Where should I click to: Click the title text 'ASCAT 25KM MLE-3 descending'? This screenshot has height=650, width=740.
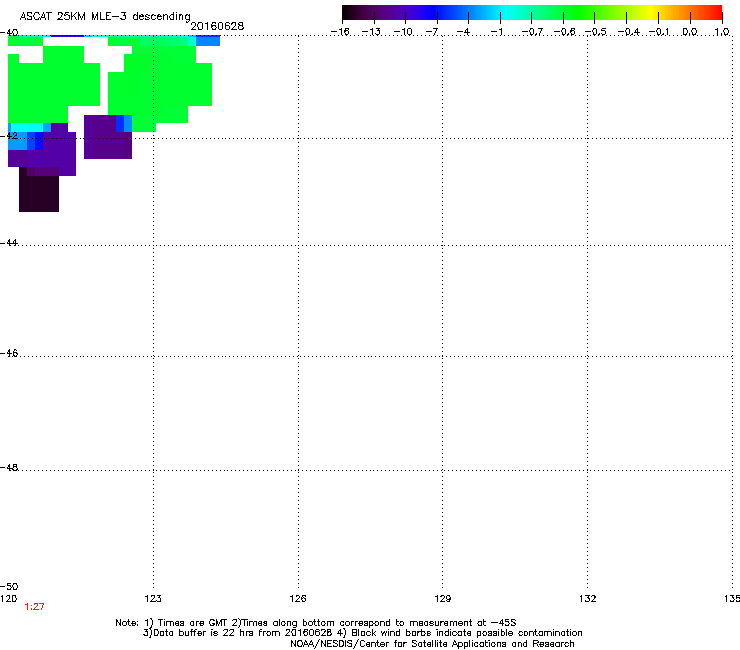(x=105, y=16)
